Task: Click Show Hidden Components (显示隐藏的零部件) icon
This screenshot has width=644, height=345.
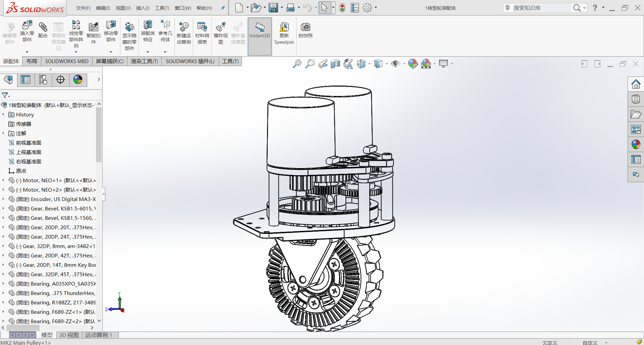Action: [129, 27]
